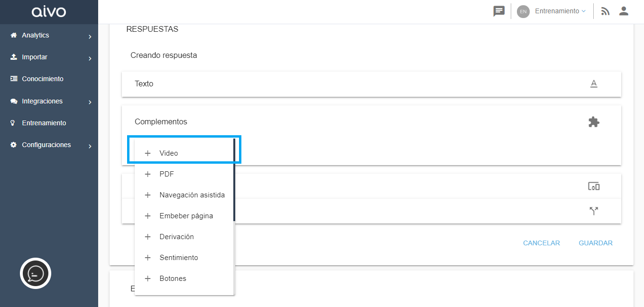Open the floating chat bubble widget
Image resolution: width=644 pixels, height=307 pixels.
pos(36,273)
